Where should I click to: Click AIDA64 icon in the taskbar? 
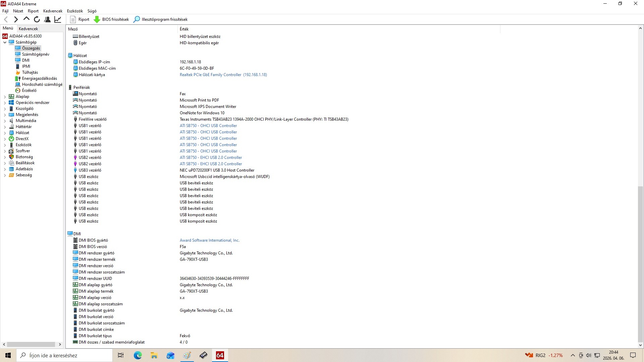pos(220,355)
